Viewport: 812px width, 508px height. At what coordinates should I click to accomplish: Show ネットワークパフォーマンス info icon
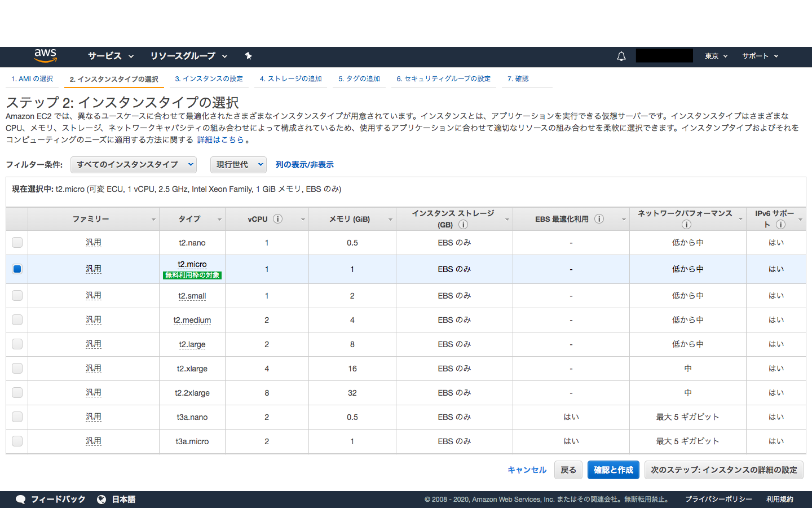point(686,225)
